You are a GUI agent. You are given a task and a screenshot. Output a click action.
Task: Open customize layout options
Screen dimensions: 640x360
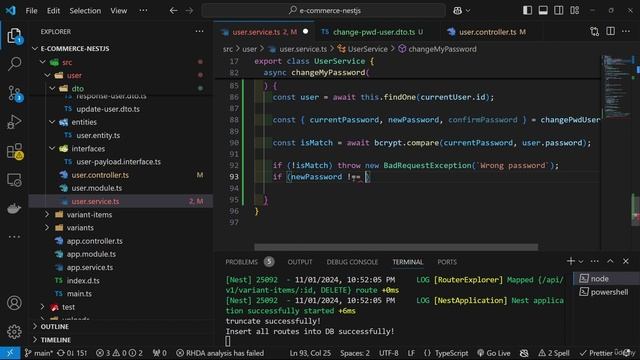click(x=574, y=11)
